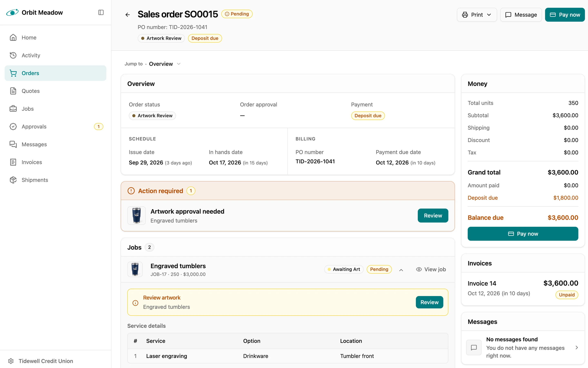The height and width of the screenshot is (368, 588).
Task: Click the Deposit due tag under PO number
Action: click(205, 38)
